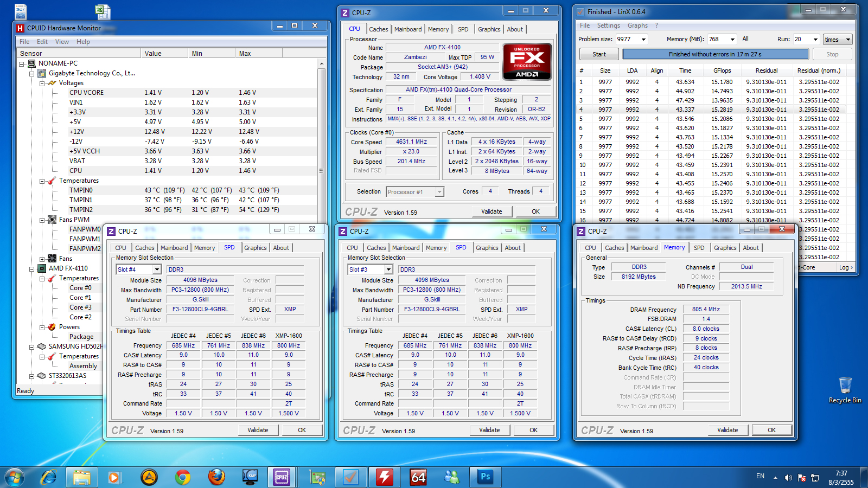This screenshot has height=488, width=868.
Task: Open the About tab in Slot #4 CPU-Z window
Action: 281,248
